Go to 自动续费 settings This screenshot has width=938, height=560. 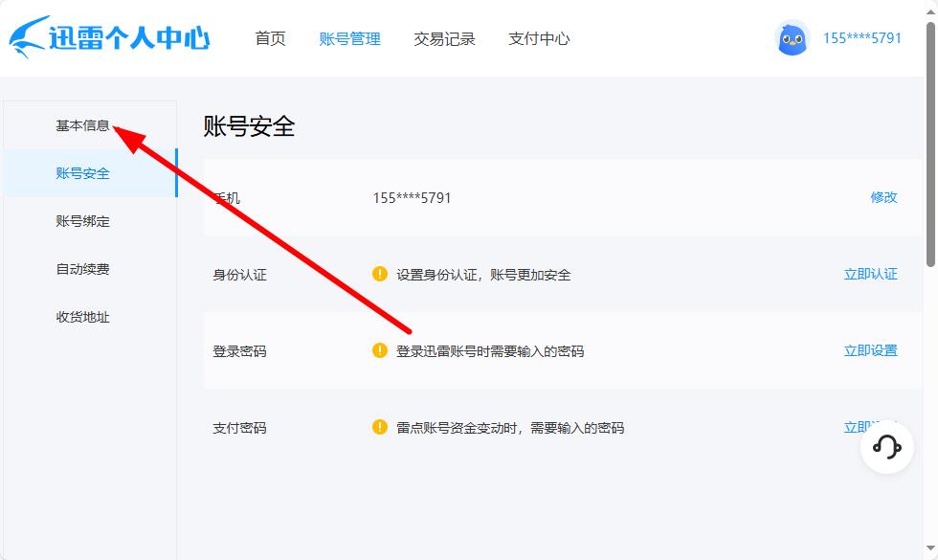point(82,269)
